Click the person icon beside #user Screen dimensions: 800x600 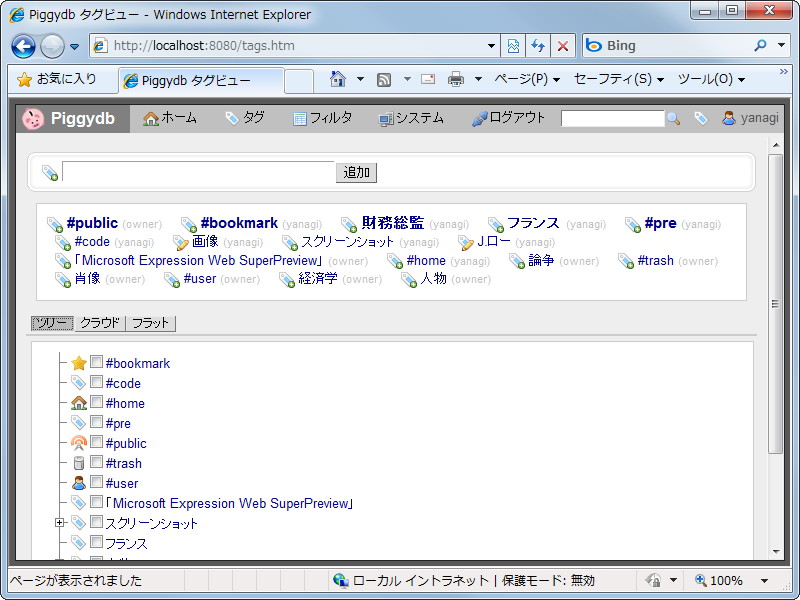[79, 483]
